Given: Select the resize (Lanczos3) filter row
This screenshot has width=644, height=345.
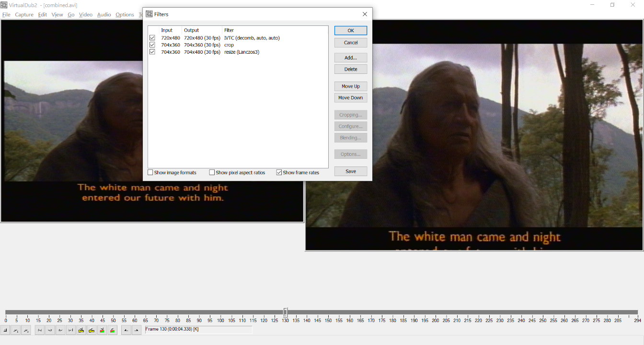Looking at the screenshot, I should (238, 52).
